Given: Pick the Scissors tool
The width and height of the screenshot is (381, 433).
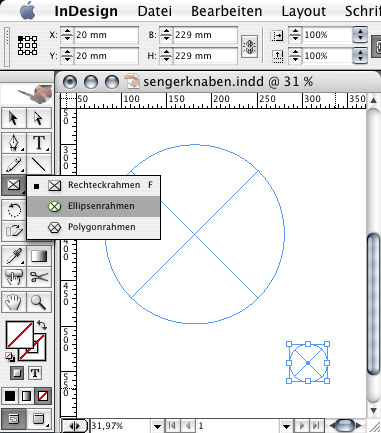Looking at the screenshot, I should pyautogui.click(x=39, y=277).
